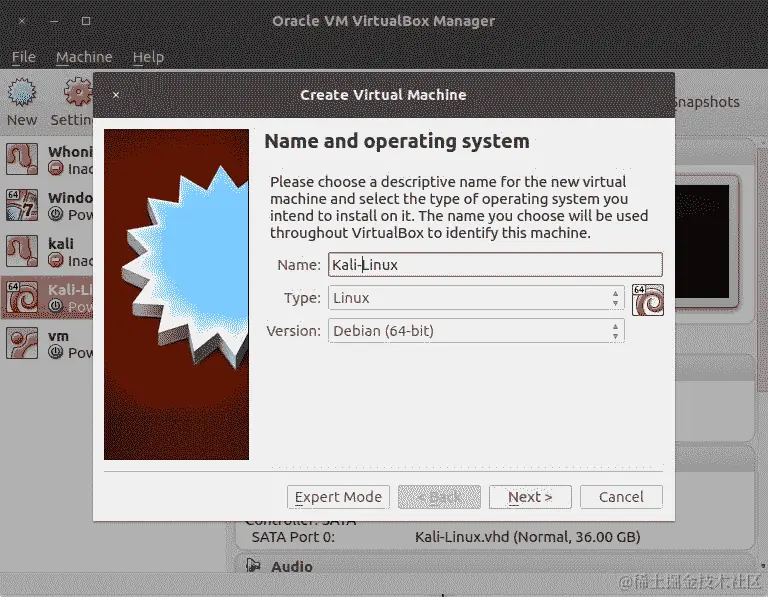Click the Cancel button
The height and width of the screenshot is (597, 768).
point(621,497)
